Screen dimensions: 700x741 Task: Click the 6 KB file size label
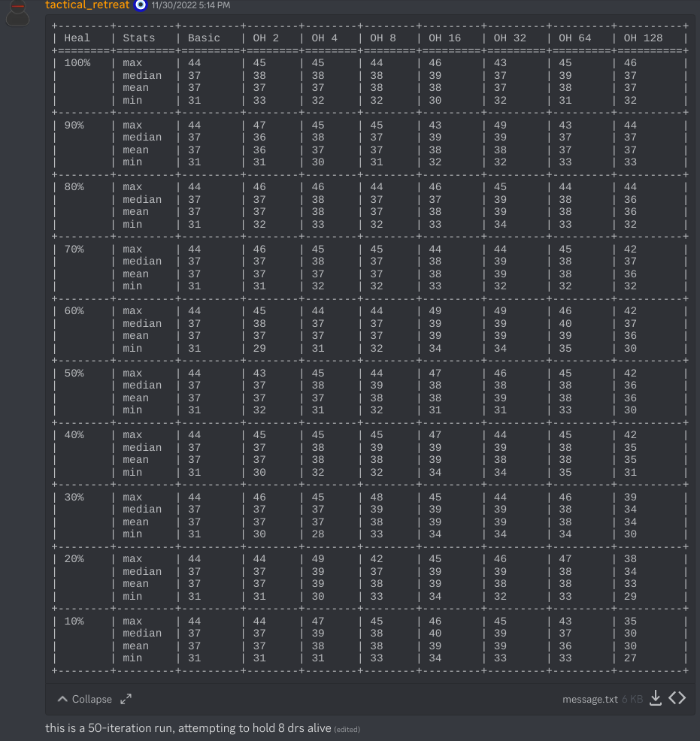(x=632, y=700)
